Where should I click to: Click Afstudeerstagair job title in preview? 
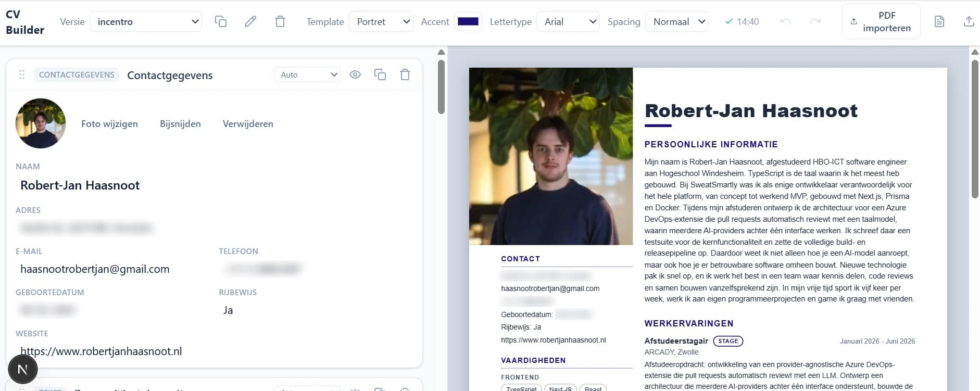(x=676, y=341)
